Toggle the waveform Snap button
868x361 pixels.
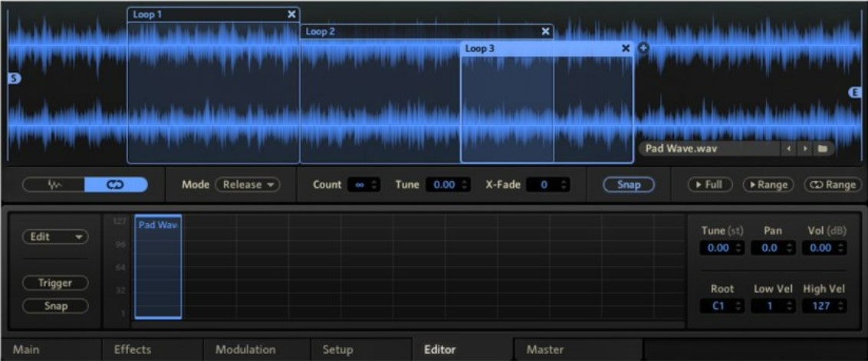click(628, 185)
